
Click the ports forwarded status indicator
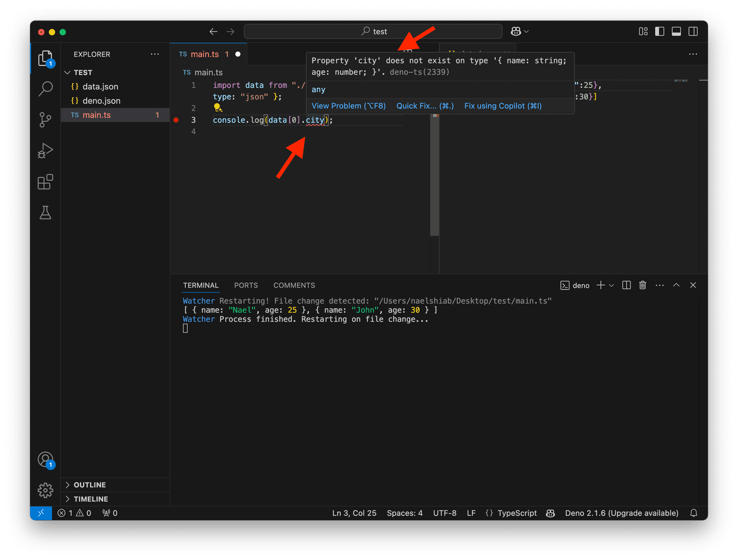coord(110,513)
